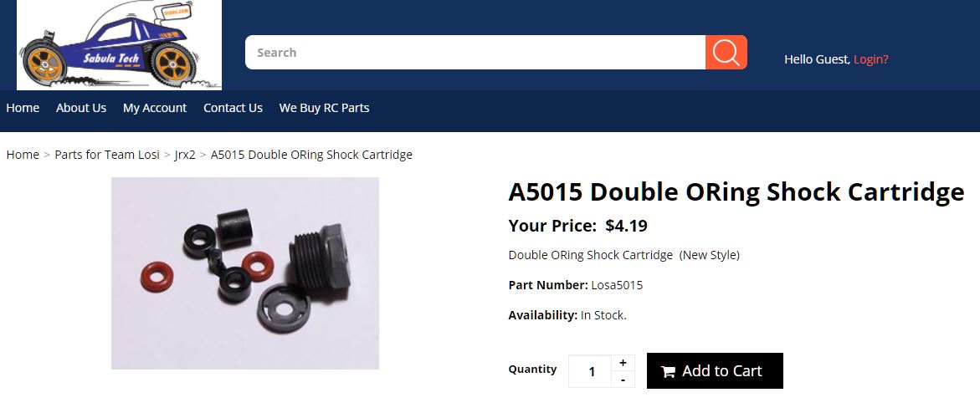The height and width of the screenshot is (413, 980).
Task: Open Contact Us in navigation bar
Action: [233, 108]
